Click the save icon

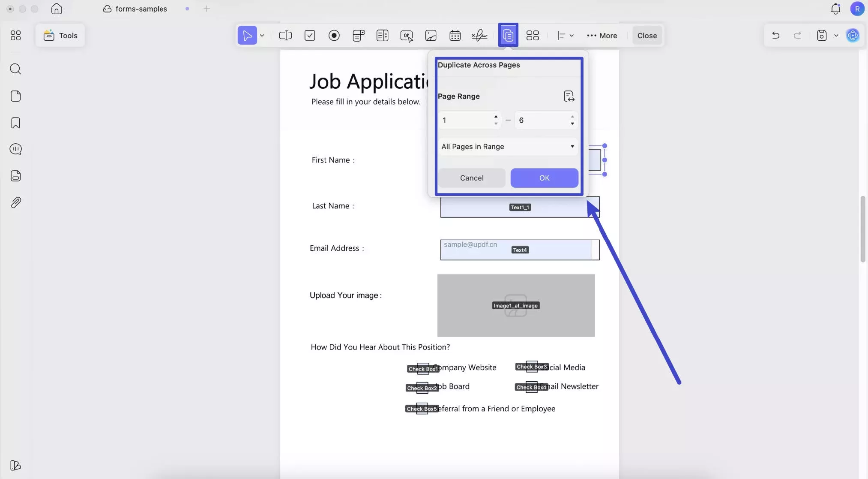click(x=822, y=36)
